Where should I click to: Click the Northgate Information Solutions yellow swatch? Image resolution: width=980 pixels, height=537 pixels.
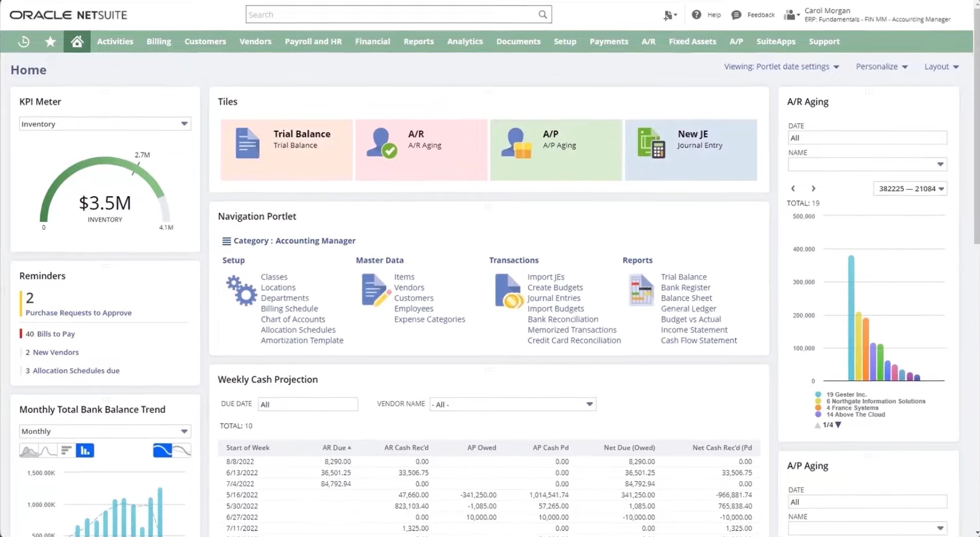pos(818,401)
